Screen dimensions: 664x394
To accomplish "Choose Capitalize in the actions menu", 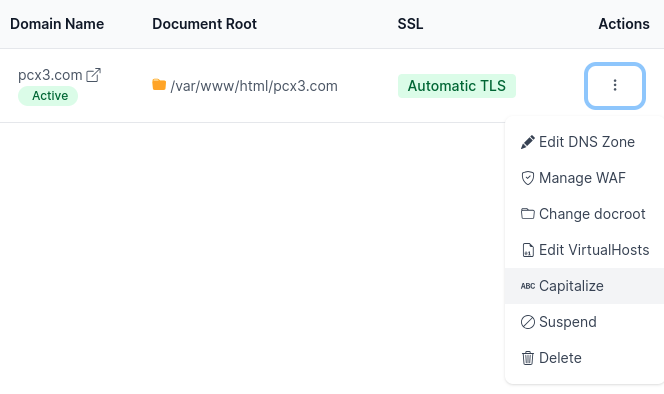I will [584, 286].
